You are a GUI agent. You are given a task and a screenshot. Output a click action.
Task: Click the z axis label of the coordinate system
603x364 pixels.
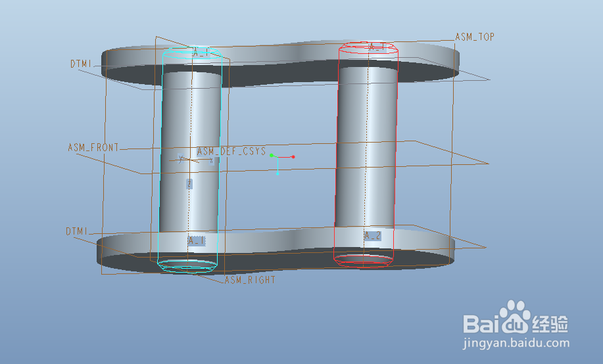[189, 184]
